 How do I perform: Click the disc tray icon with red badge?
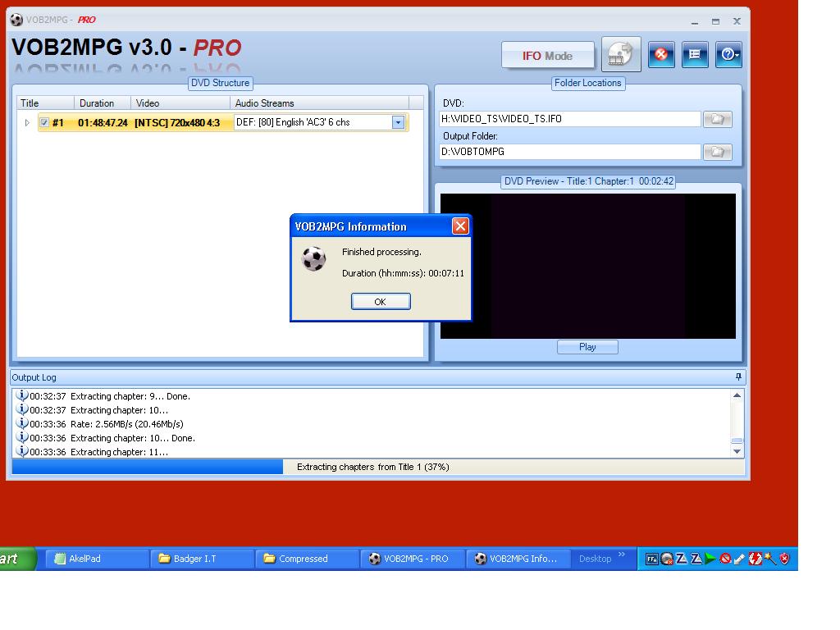[x=667, y=559]
